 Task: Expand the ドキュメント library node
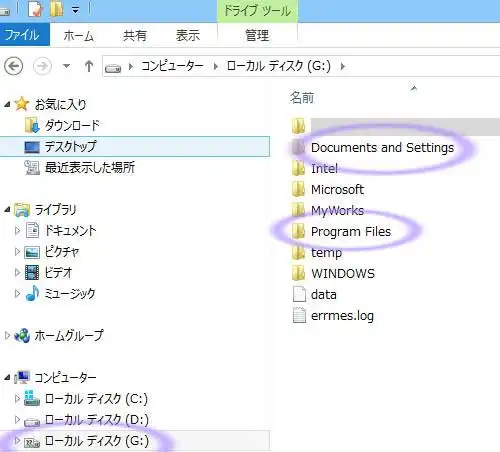pyautogui.click(x=17, y=230)
